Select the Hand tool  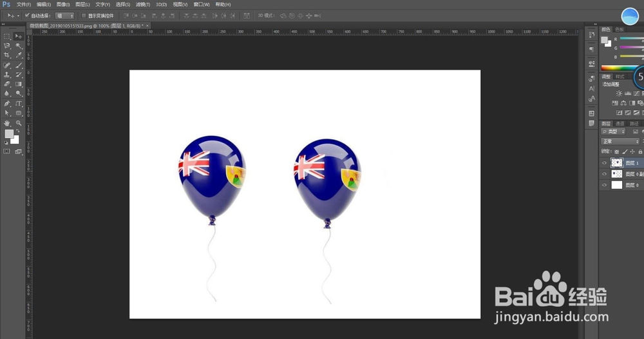[7, 123]
